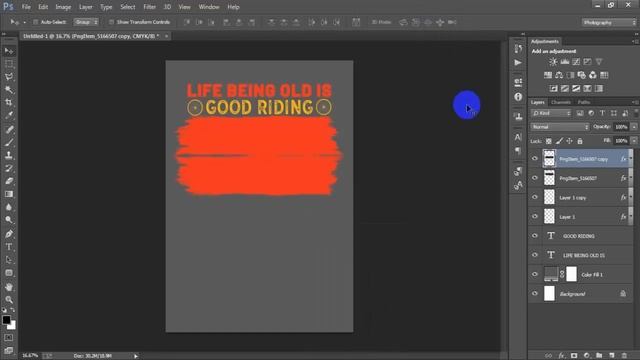Viewport: 640px width, 360px height.
Task: Select the Eraser tool
Action: [9, 181]
